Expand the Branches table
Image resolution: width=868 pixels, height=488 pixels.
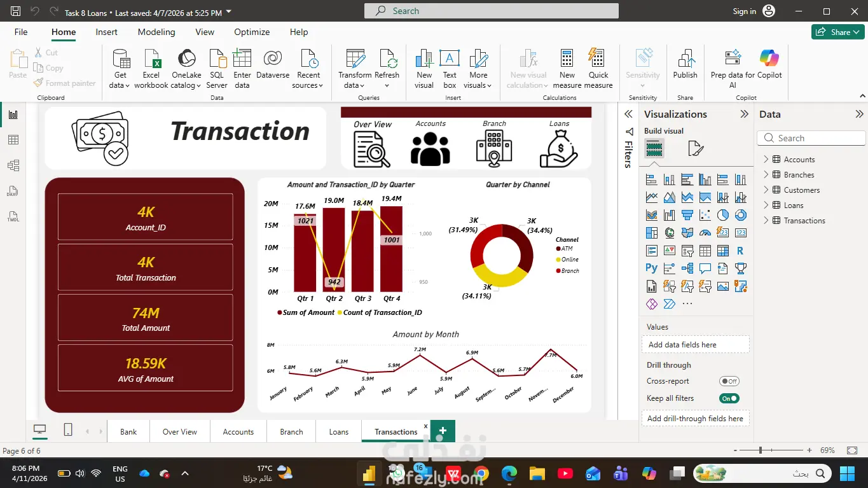pos(766,174)
